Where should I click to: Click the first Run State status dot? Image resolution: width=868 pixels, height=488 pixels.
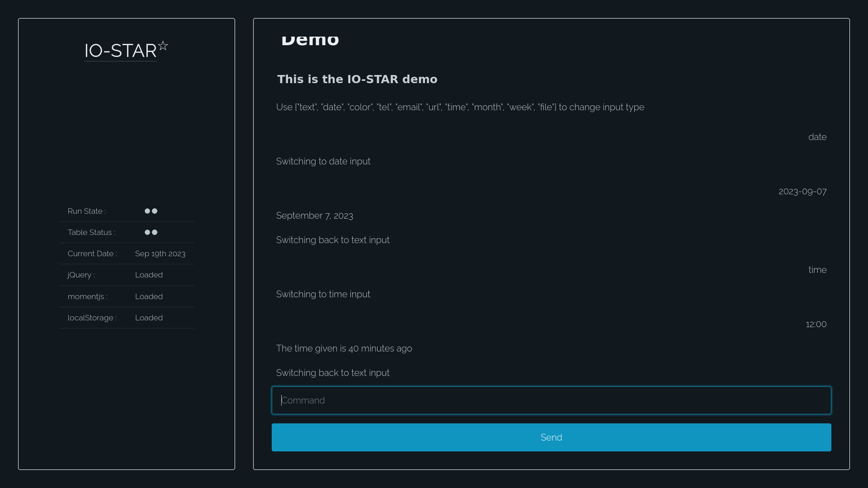147,211
